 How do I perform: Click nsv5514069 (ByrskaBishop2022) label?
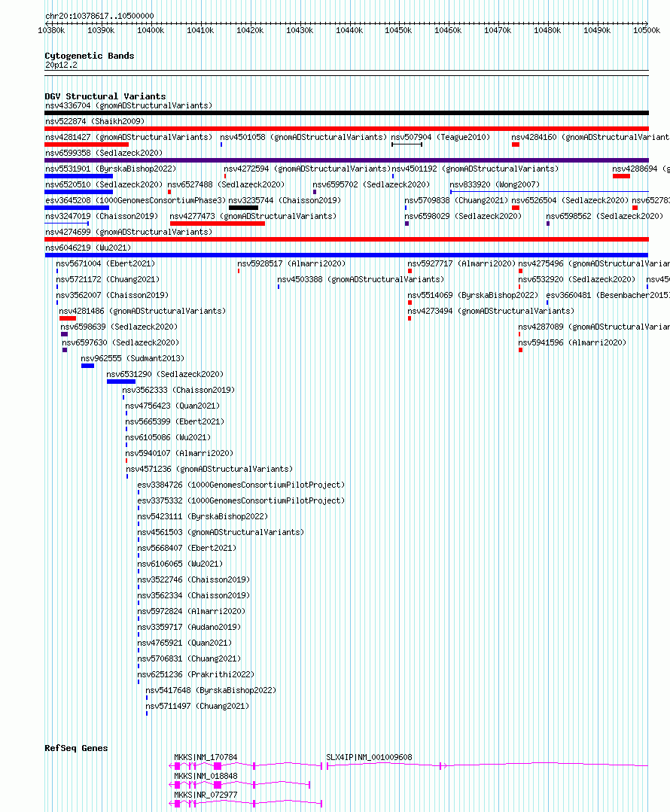[x=473, y=295]
